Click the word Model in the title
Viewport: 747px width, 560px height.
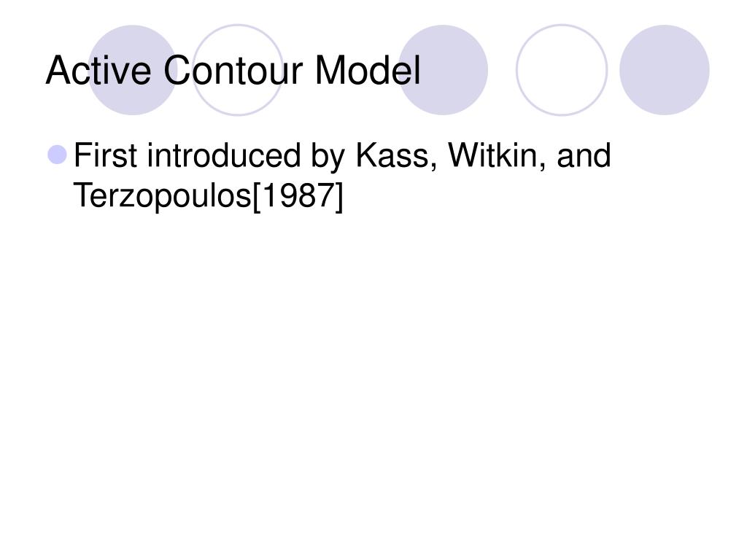pyautogui.click(x=368, y=70)
